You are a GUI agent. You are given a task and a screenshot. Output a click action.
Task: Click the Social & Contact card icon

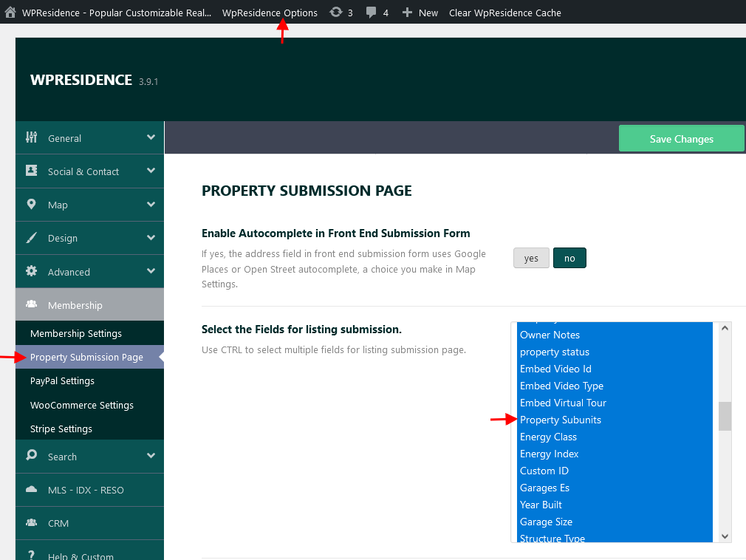(32, 171)
